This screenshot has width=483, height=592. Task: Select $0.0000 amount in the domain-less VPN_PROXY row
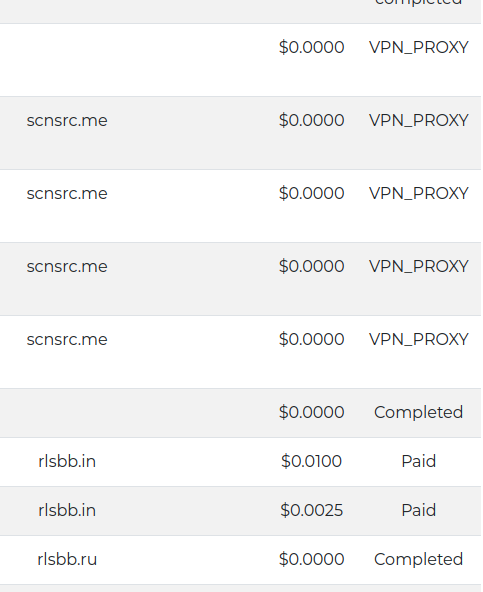(311, 47)
